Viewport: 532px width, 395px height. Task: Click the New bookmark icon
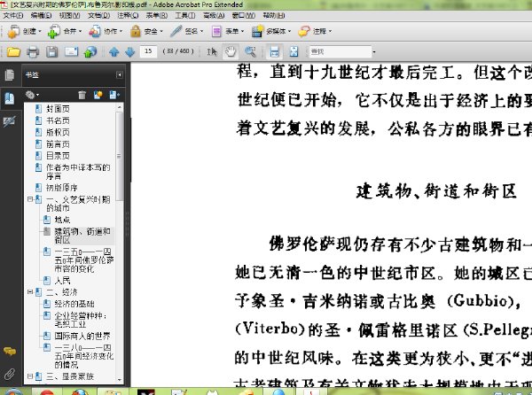click(98, 95)
